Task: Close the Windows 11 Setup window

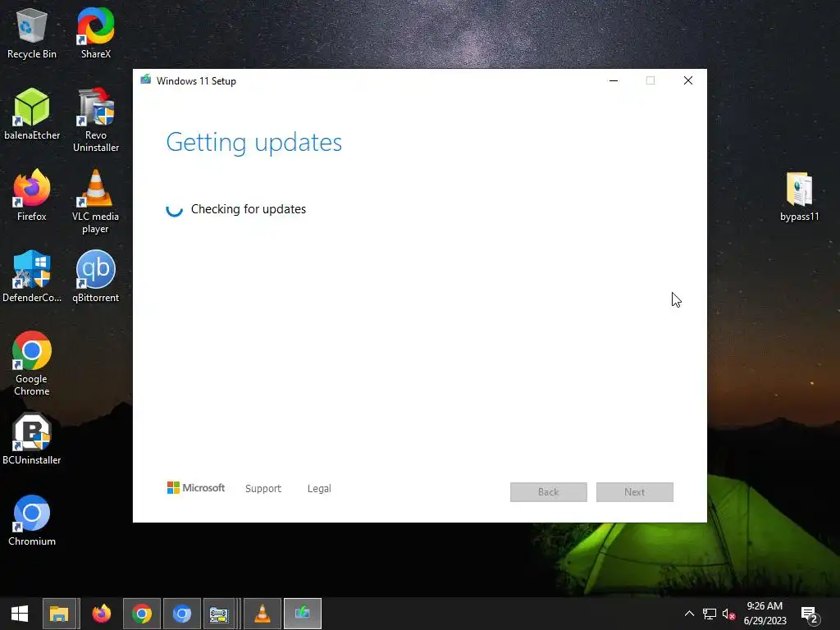Action: coord(688,80)
